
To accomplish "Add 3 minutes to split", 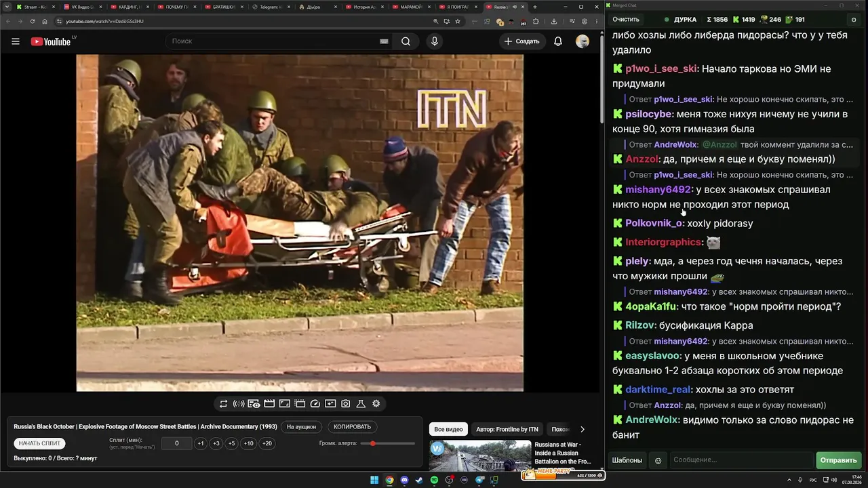I will (216, 443).
